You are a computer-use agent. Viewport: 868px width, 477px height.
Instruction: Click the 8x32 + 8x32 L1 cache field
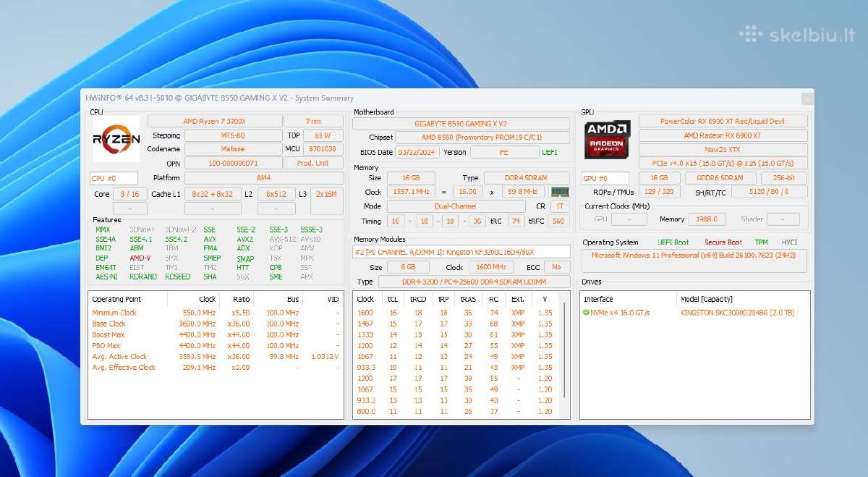(x=212, y=194)
